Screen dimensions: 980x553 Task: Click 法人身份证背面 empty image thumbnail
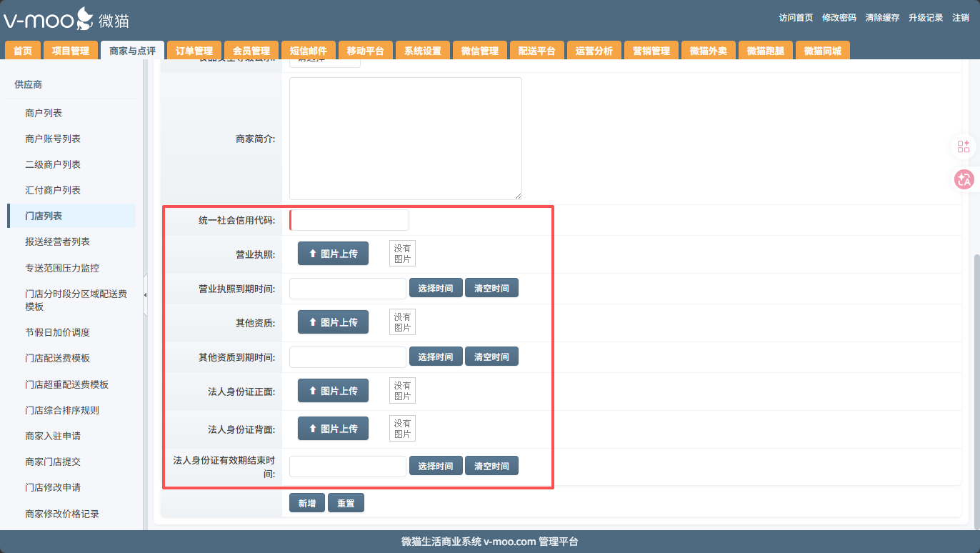pyautogui.click(x=402, y=429)
